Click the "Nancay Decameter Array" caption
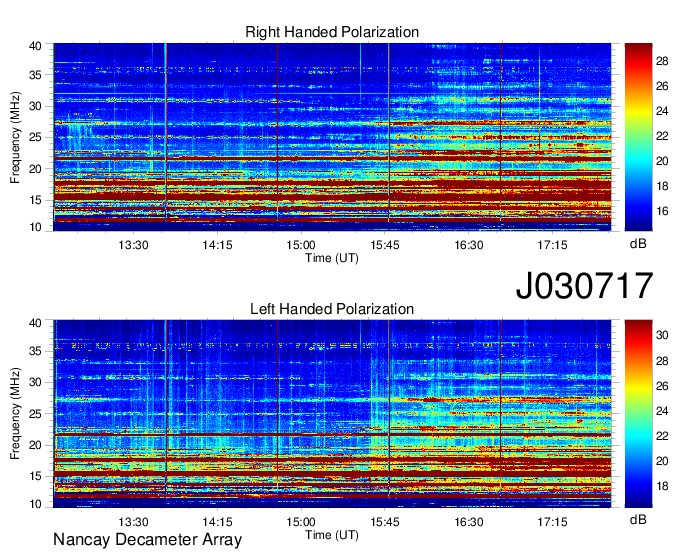The height and width of the screenshot is (552, 680). pyautogui.click(x=147, y=539)
